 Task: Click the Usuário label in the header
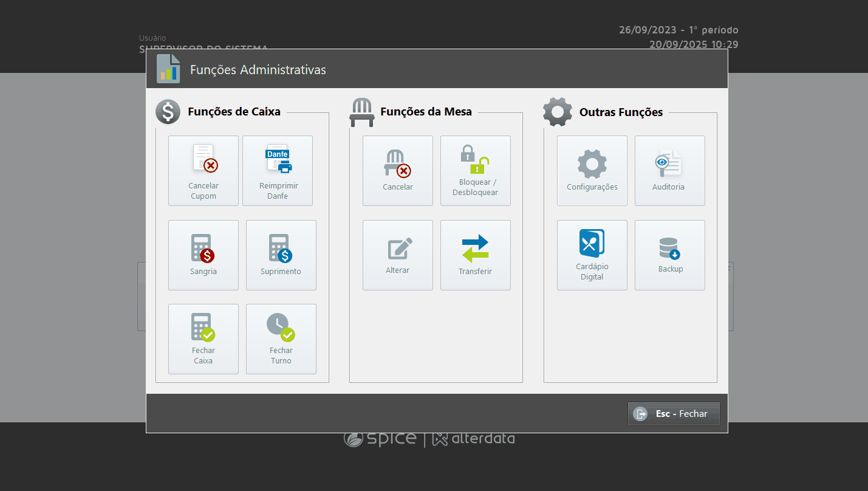tap(152, 38)
